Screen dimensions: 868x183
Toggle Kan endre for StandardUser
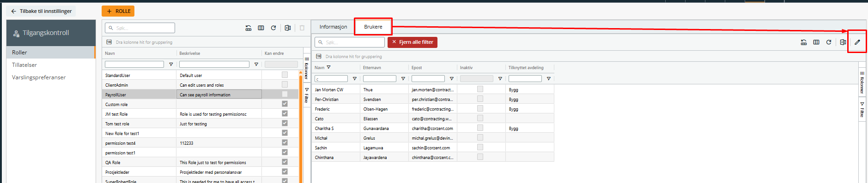point(285,75)
